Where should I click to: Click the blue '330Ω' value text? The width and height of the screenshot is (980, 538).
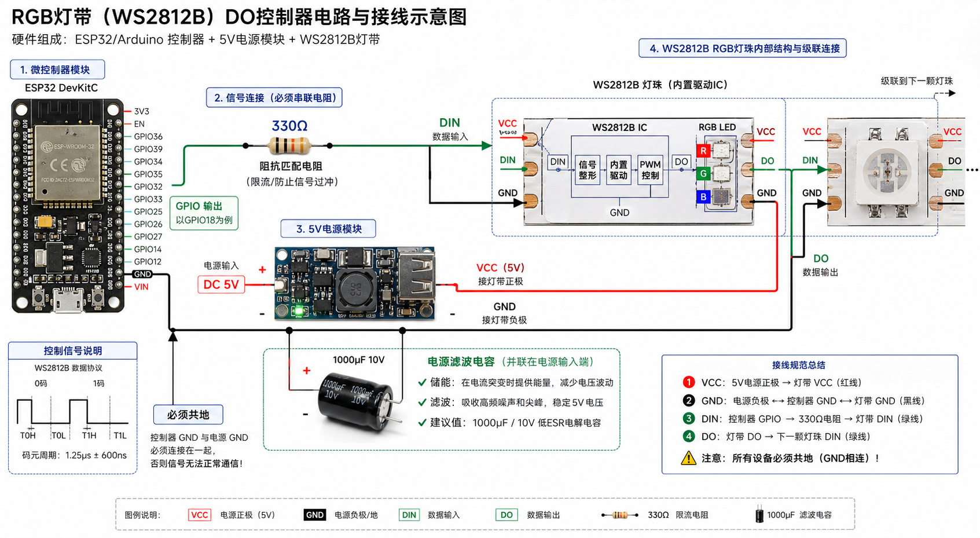(289, 126)
